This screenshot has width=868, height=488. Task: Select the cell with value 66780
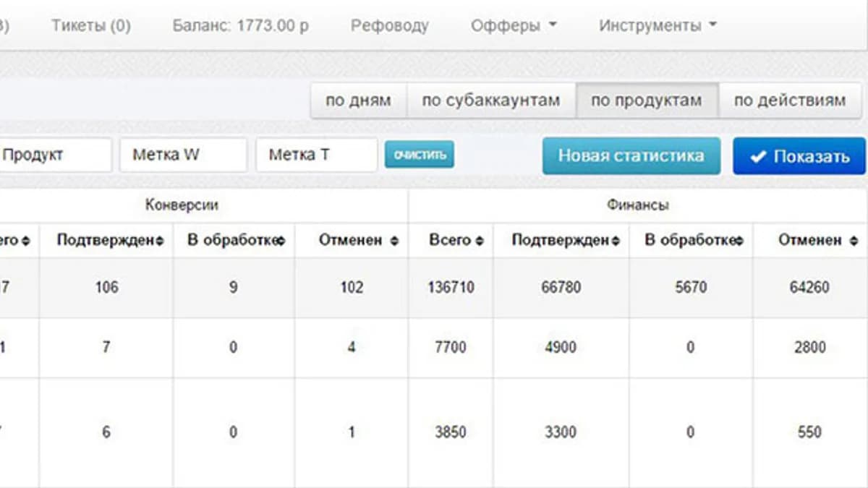coord(561,287)
